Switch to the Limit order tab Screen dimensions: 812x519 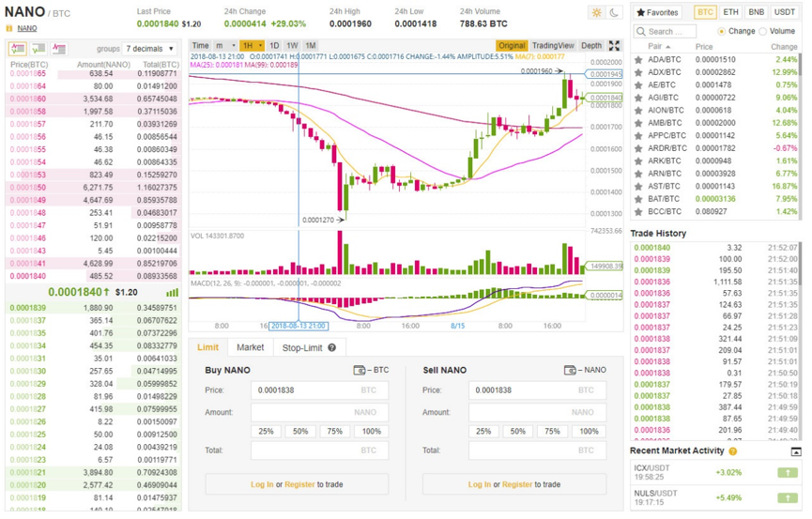point(207,347)
